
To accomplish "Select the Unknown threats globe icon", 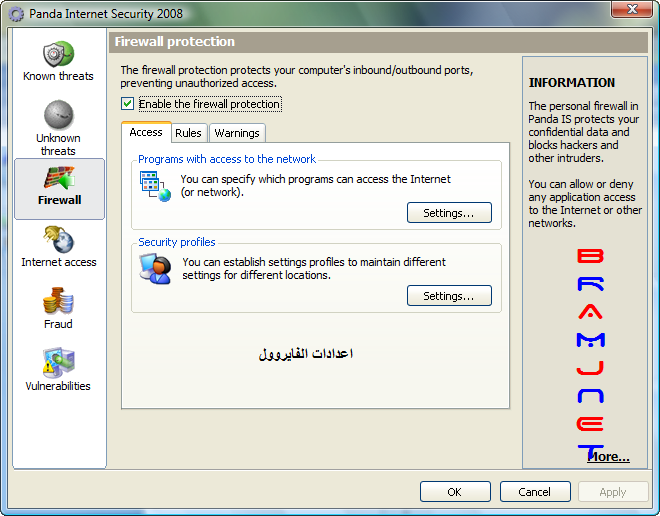I will click(x=59, y=114).
